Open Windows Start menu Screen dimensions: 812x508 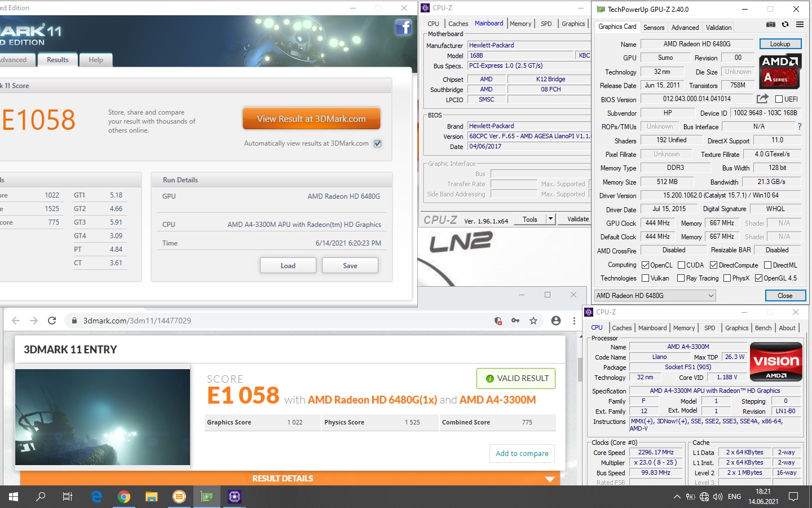pos(14,497)
